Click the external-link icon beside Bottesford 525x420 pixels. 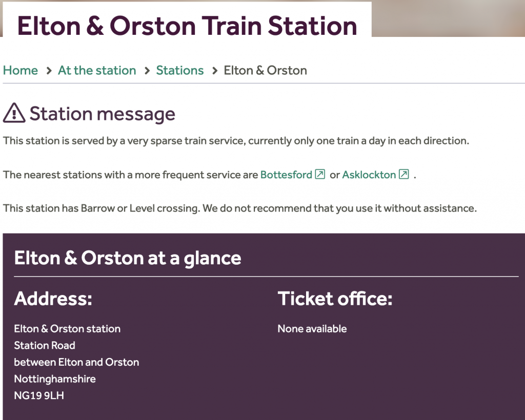click(x=320, y=175)
